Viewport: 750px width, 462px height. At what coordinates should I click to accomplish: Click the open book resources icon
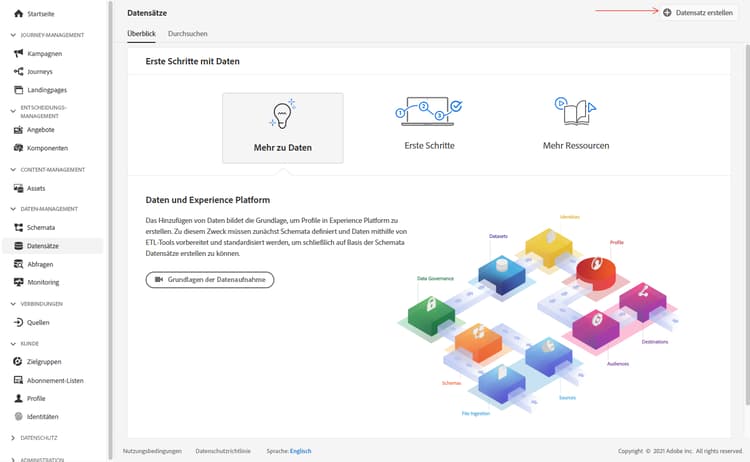tap(575, 111)
